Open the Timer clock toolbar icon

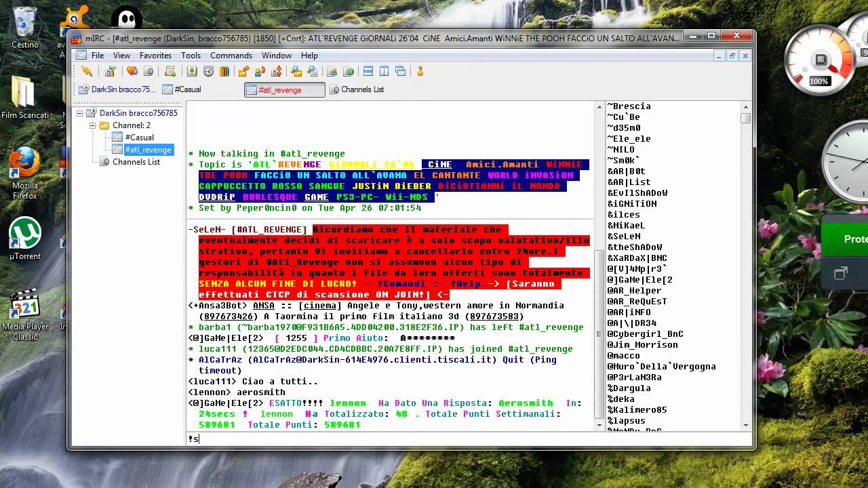click(208, 71)
